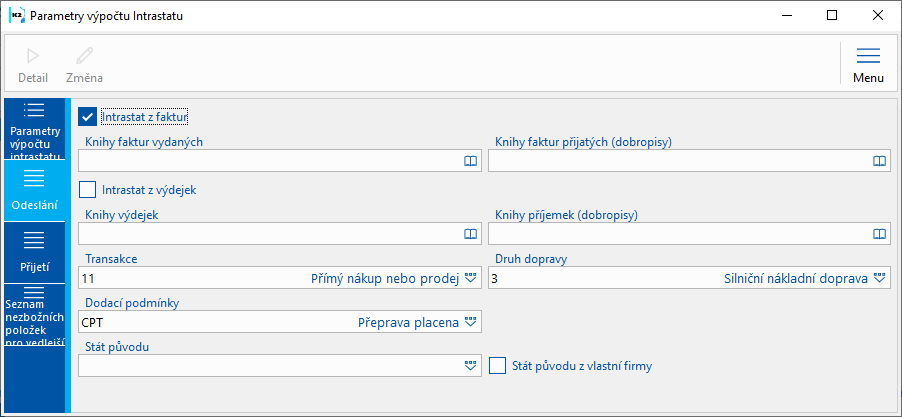This screenshot has height=417, width=902.
Task: Uncheck the Intrastat z faktur checkbox
Action: click(89, 117)
